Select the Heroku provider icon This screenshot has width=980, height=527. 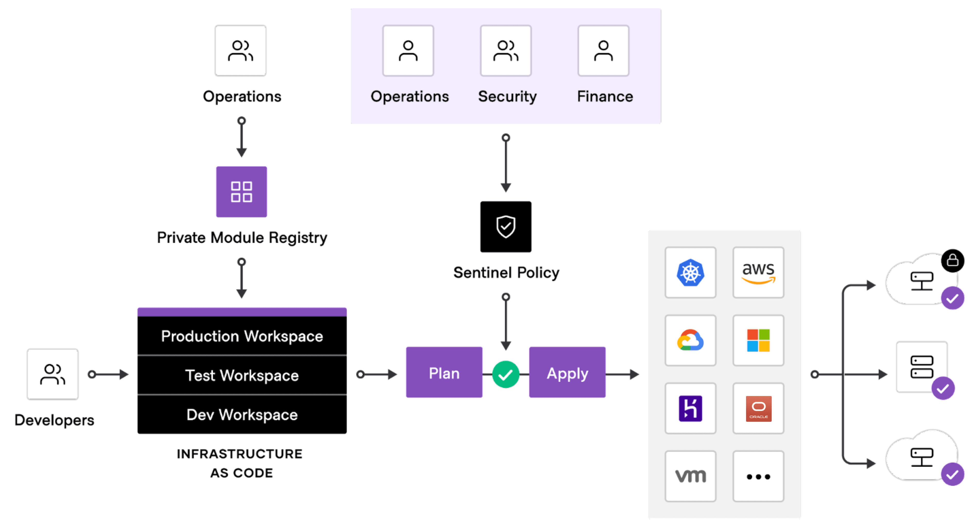(x=690, y=408)
